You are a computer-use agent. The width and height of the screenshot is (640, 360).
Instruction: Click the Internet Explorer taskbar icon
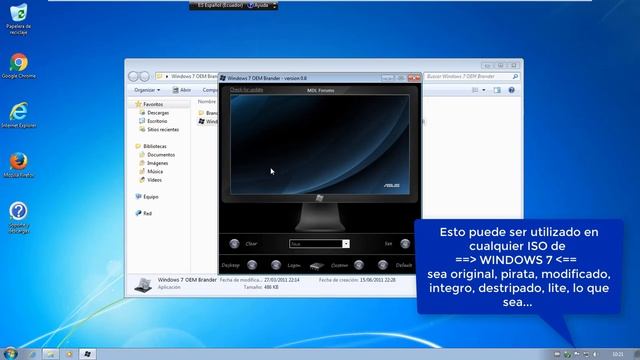(31, 354)
